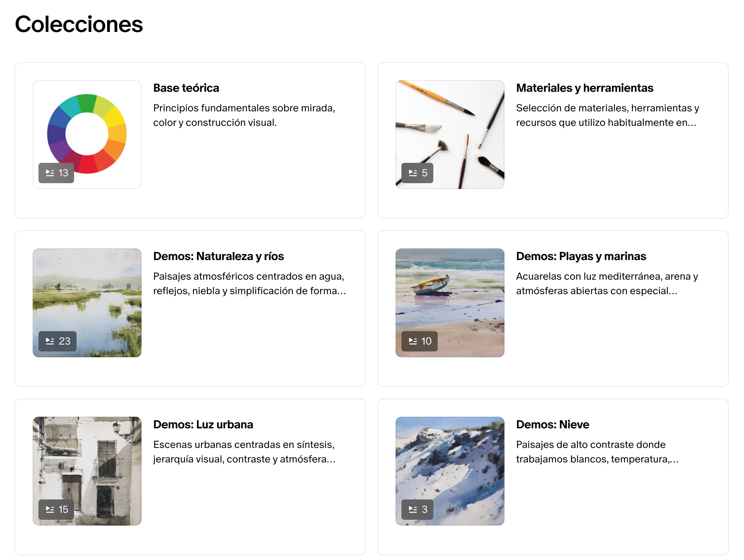The height and width of the screenshot is (560, 744).
Task: Click the Colecciones page heading
Action: [79, 24]
